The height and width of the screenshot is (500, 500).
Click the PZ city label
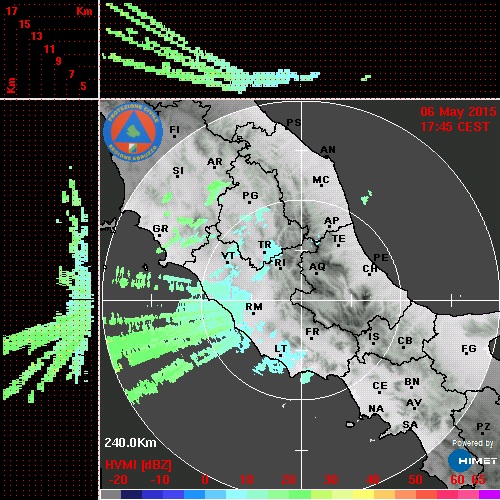pos(483,427)
